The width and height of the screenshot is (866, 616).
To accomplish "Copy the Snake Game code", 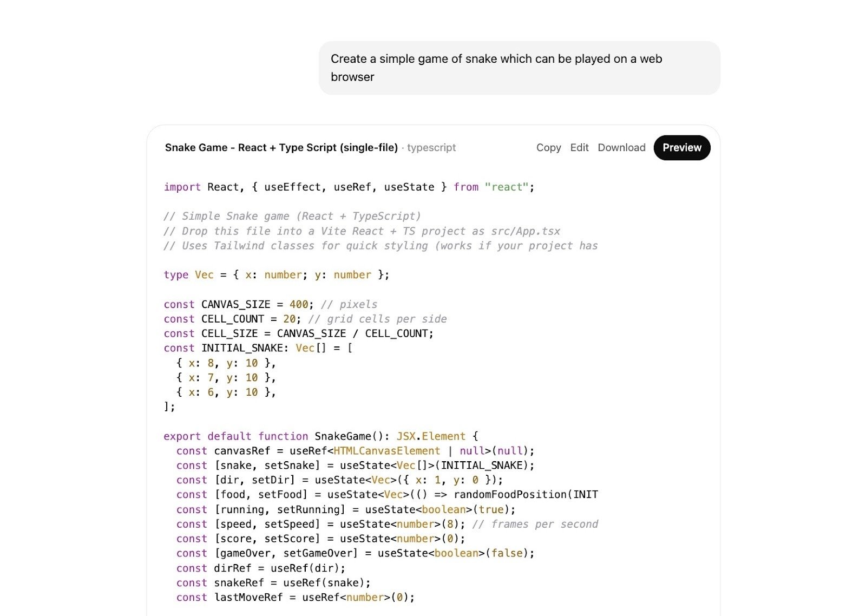I will point(548,147).
